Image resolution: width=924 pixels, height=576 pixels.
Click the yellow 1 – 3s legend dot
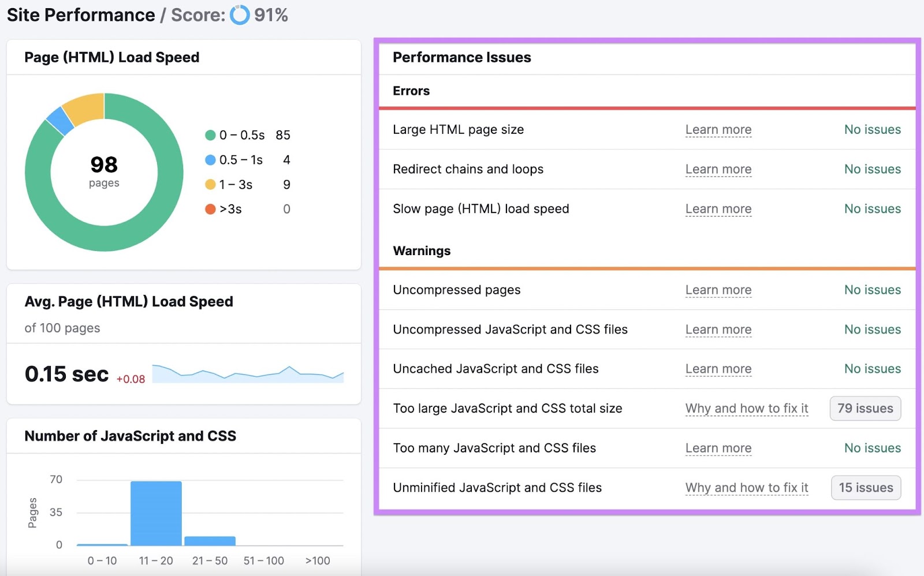pos(210,185)
